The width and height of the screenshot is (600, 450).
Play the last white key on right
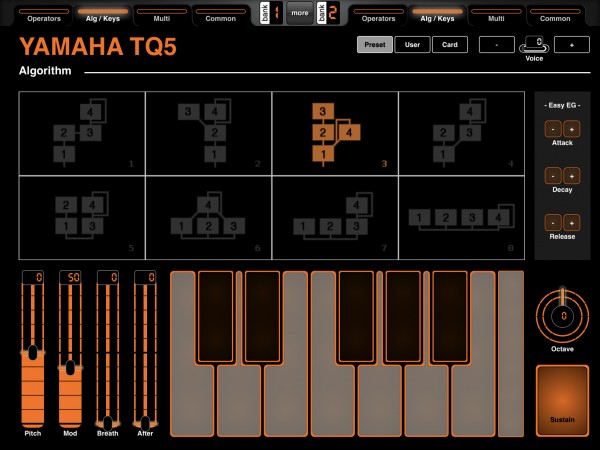(511, 354)
